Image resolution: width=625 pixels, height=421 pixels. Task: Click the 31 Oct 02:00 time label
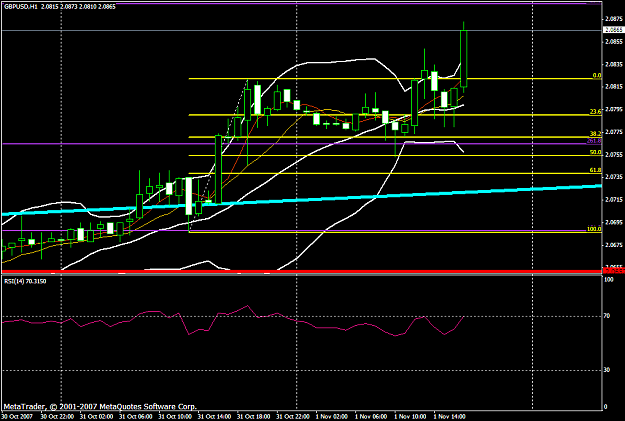click(x=96, y=417)
